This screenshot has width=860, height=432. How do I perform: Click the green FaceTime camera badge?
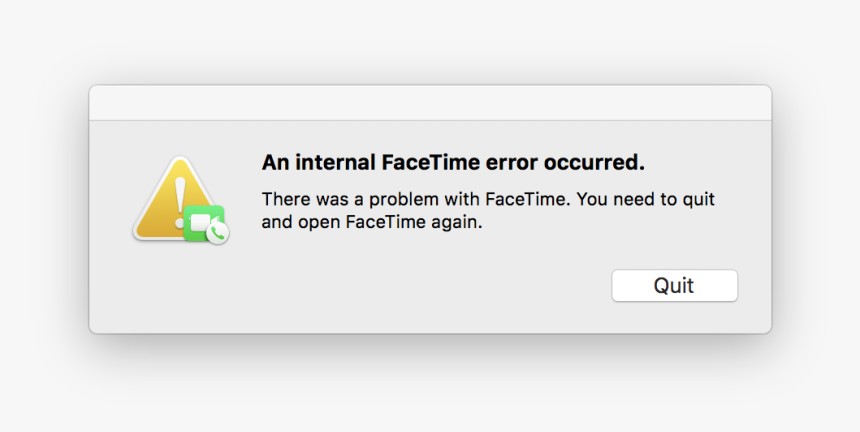[x=203, y=223]
